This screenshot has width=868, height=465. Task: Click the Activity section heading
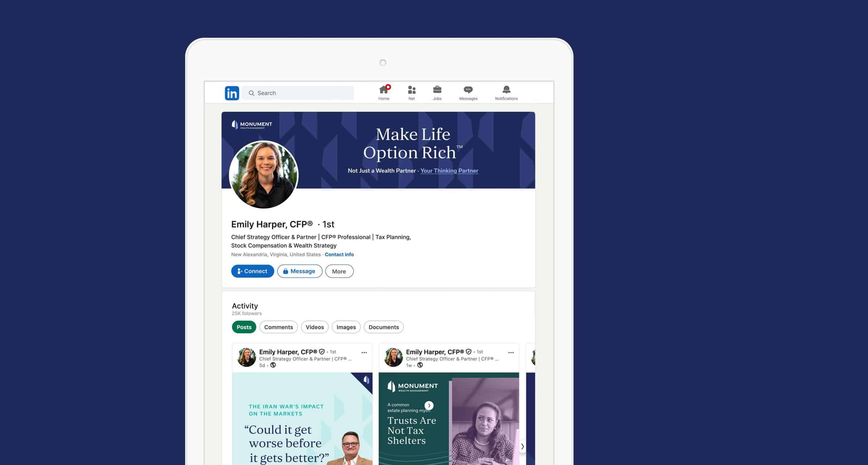tap(245, 306)
